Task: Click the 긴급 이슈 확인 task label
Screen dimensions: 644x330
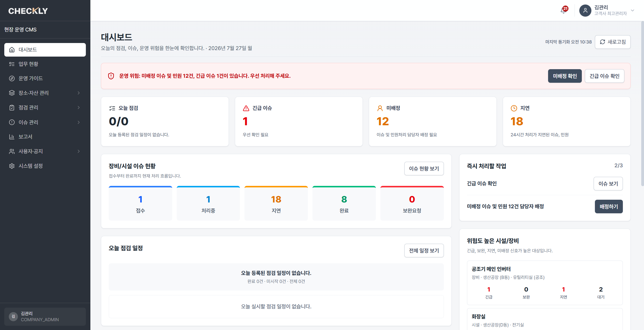Action: (x=482, y=184)
